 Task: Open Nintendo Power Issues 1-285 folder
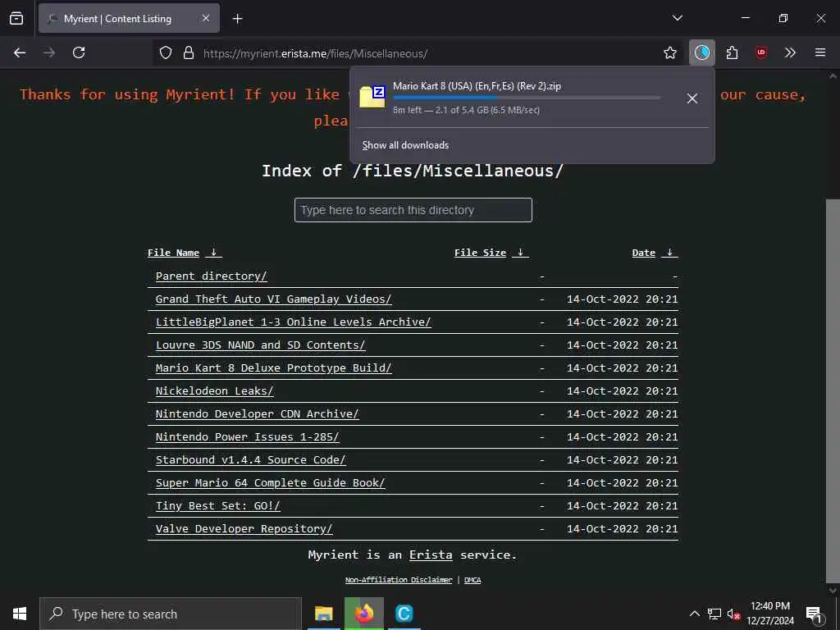pyautogui.click(x=247, y=437)
